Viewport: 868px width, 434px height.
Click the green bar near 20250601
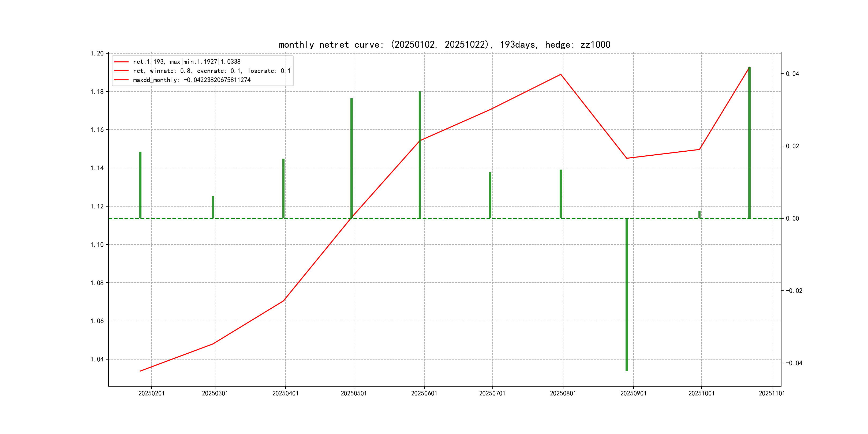click(x=420, y=155)
